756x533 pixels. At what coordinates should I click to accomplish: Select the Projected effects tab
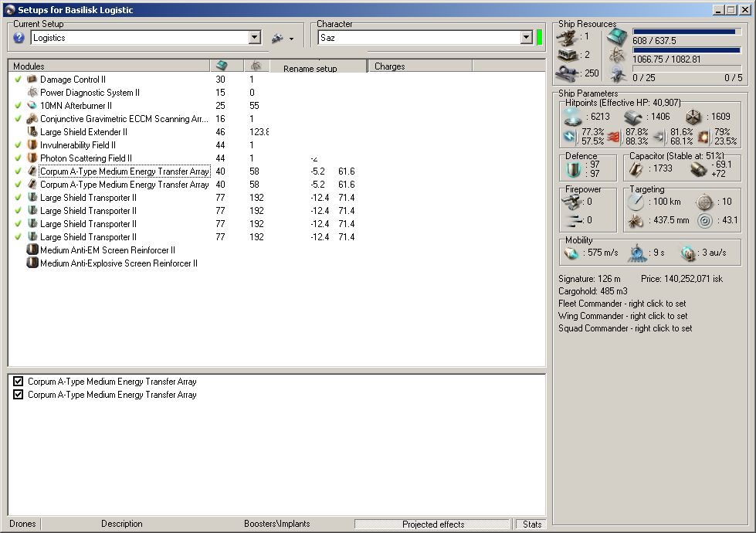point(433,524)
